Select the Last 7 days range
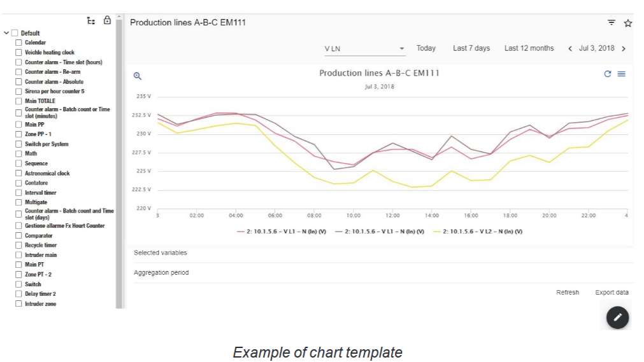Screen dimensions: 644x362 pos(471,48)
